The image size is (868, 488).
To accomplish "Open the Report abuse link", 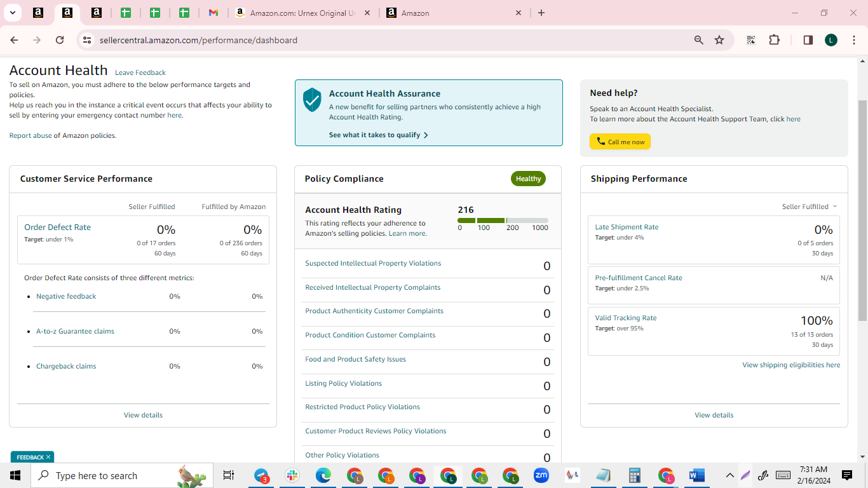I will pyautogui.click(x=31, y=135).
